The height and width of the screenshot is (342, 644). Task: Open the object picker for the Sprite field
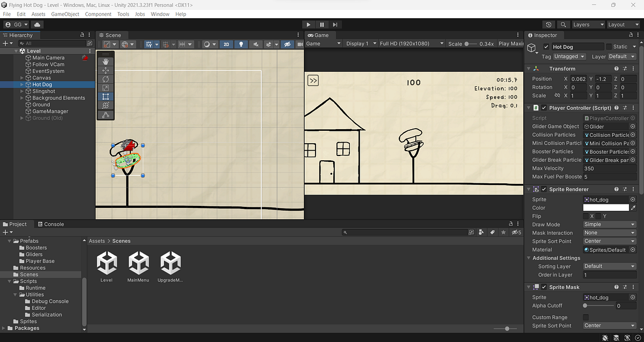click(632, 199)
